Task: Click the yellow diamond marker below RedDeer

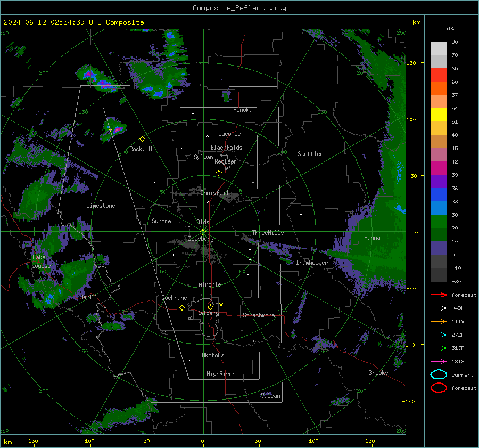Action: click(219, 173)
